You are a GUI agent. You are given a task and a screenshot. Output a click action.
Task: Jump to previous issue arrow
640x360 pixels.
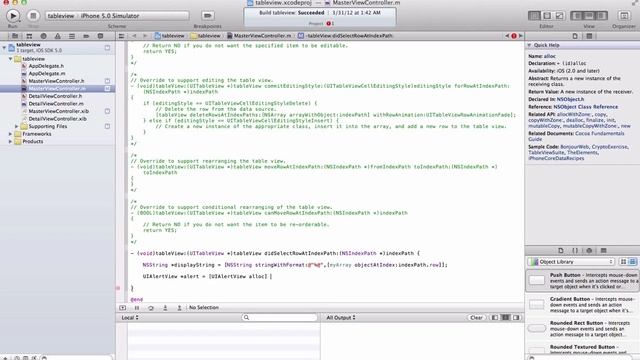point(507,36)
